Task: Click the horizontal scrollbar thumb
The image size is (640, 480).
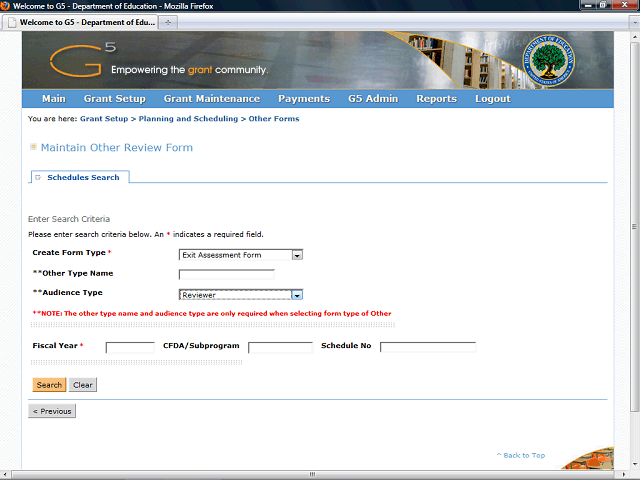Action: point(312,474)
